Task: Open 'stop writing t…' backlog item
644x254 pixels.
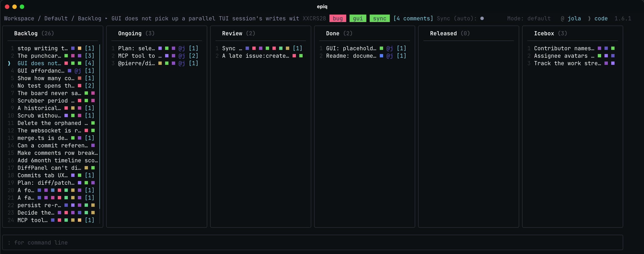Action: pyautogui.click(x=53, y=48)
